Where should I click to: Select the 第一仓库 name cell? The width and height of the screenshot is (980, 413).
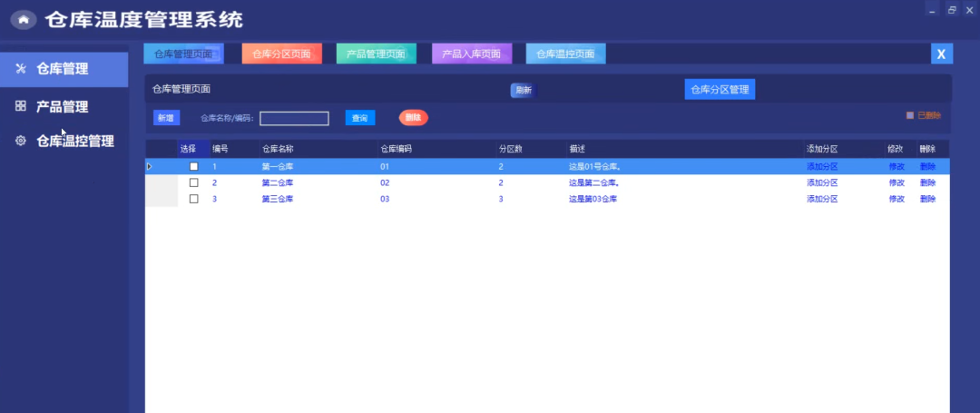point(278,167)
